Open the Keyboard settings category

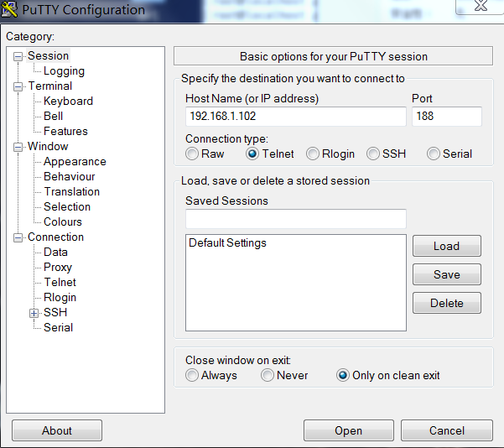click(68, 101)
